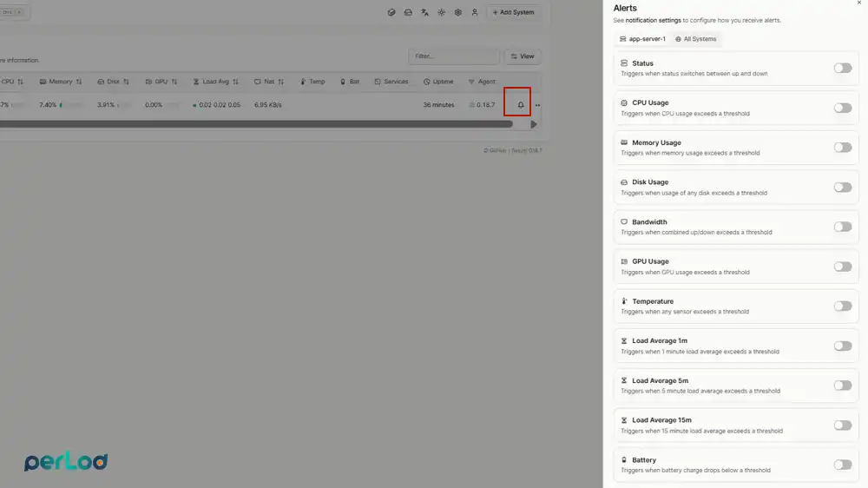Click the scrollbar right arrow

point(534,125)
